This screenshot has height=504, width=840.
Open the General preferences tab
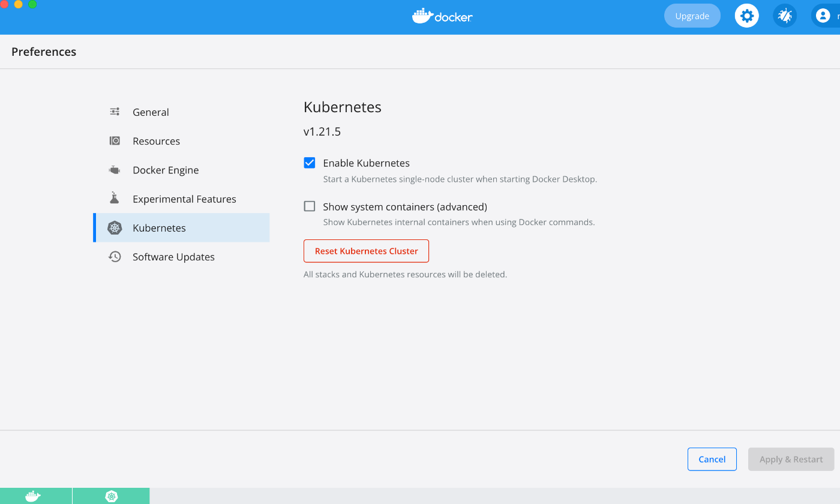point(181,112)
